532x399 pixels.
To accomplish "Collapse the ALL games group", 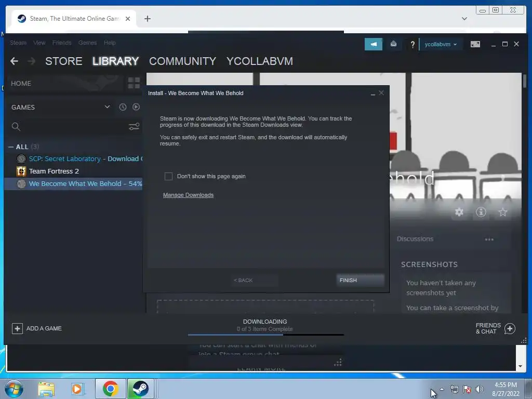I will tap(11, 147).
